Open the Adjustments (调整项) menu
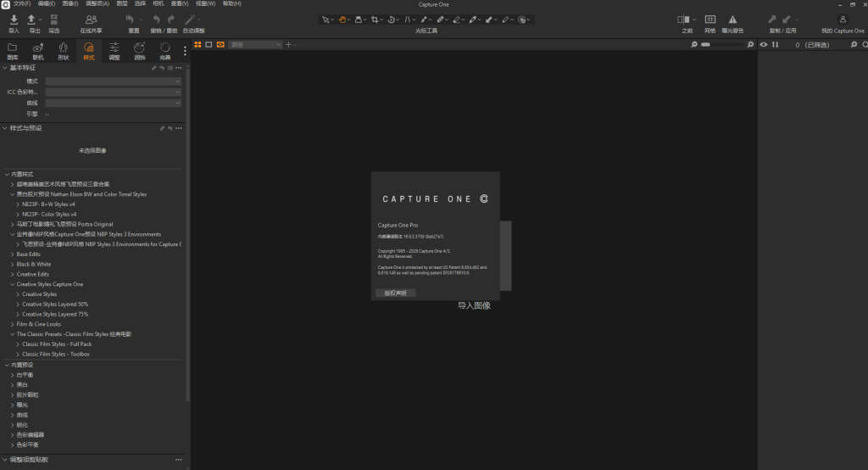Image resolution: width=868 pixels, height=470 pixels. (97, 4)
